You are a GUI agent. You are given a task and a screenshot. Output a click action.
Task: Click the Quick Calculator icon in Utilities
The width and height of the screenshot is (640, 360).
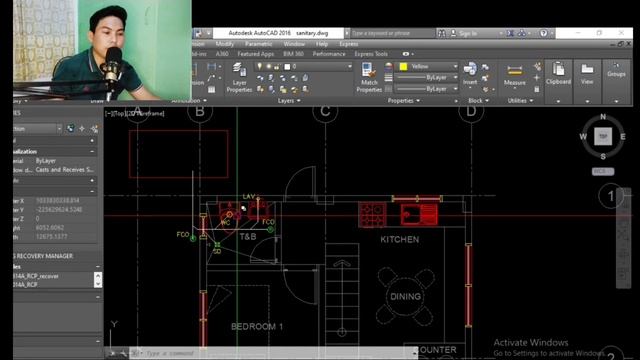click(x=537, y=89)
